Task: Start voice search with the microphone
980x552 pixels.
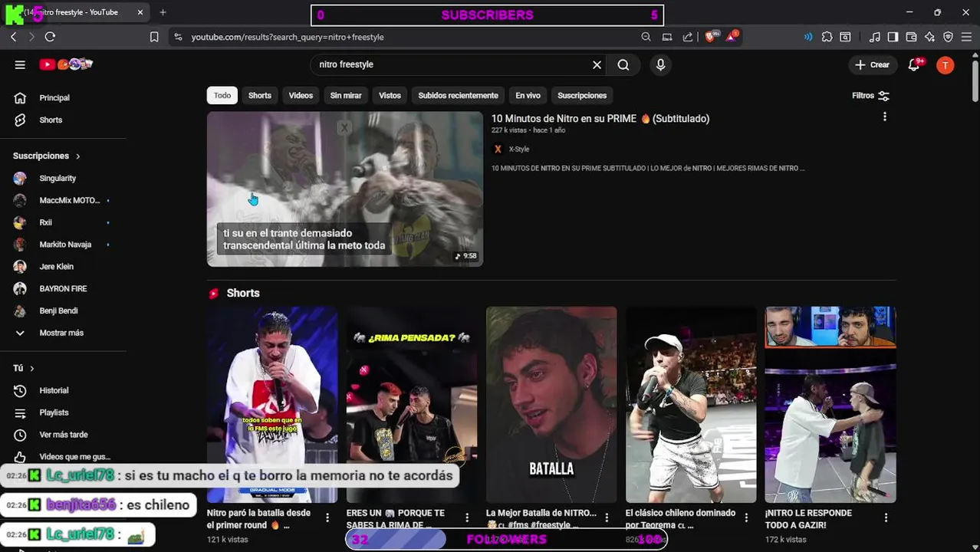Action: 660,64
